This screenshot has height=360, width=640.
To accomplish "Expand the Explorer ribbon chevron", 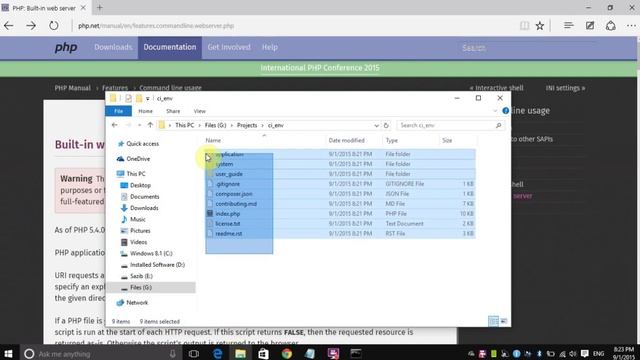I will (495, 111).
